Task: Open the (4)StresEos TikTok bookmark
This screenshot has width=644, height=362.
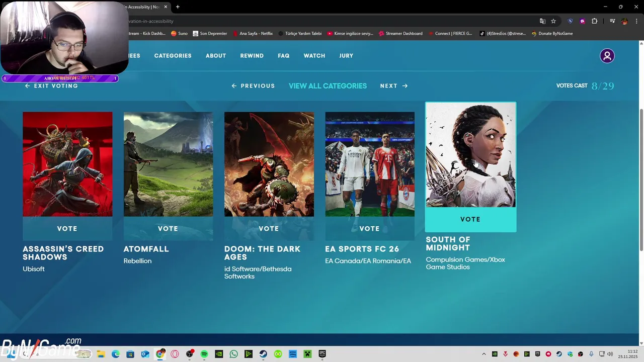Action: coord(503,34)
